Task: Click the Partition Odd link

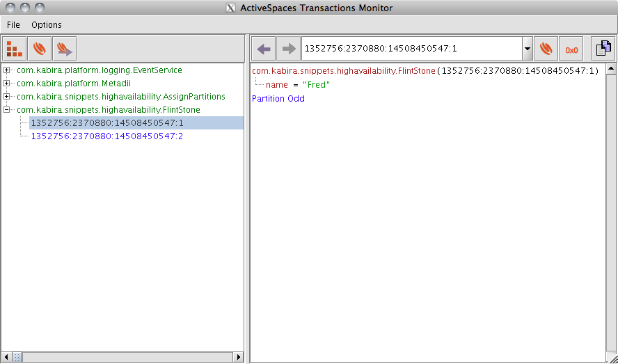Action: (x=278, y=99)
